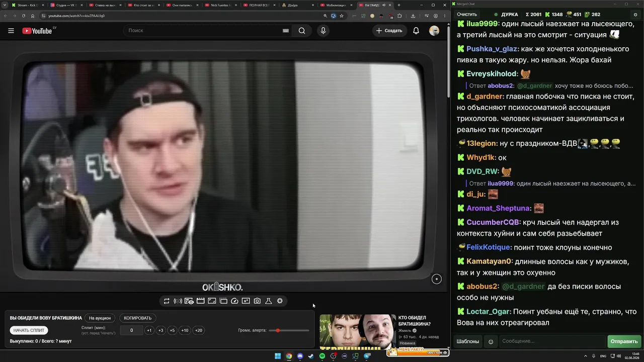Open the speedometer playback speed icon
The image size is (644, 362).
[234, 301]
